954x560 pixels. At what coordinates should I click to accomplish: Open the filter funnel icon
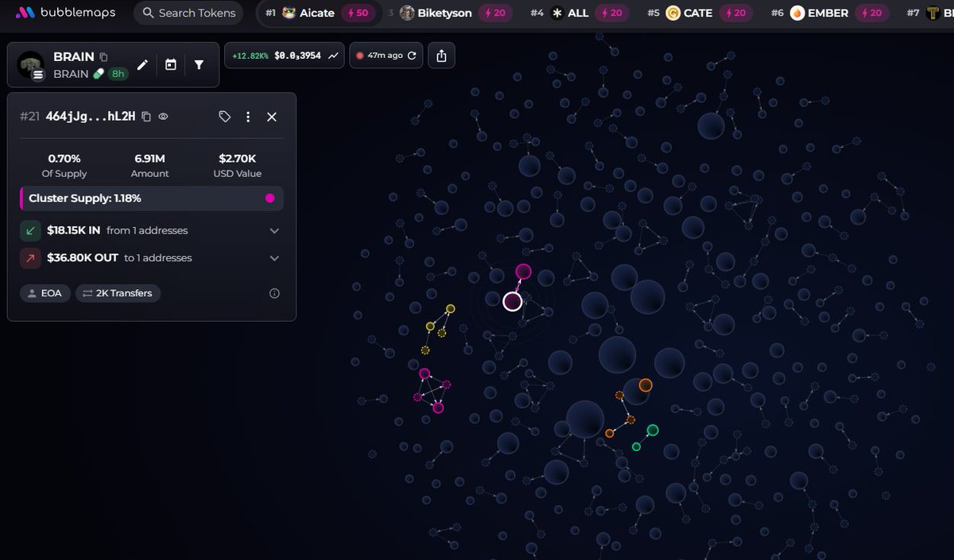[199, 65]
